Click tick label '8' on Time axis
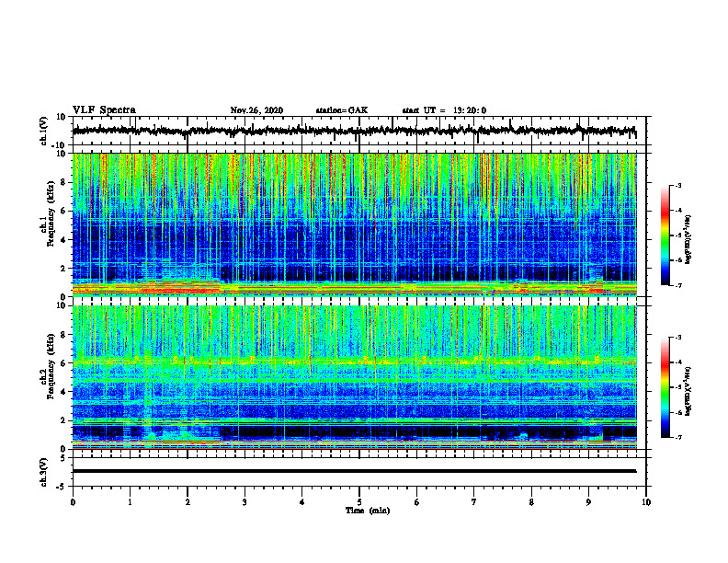 click(531, 502)
